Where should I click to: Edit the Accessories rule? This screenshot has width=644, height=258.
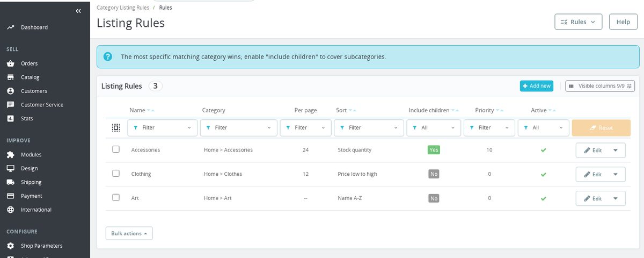pyautogui.click(x=592, y=150)
